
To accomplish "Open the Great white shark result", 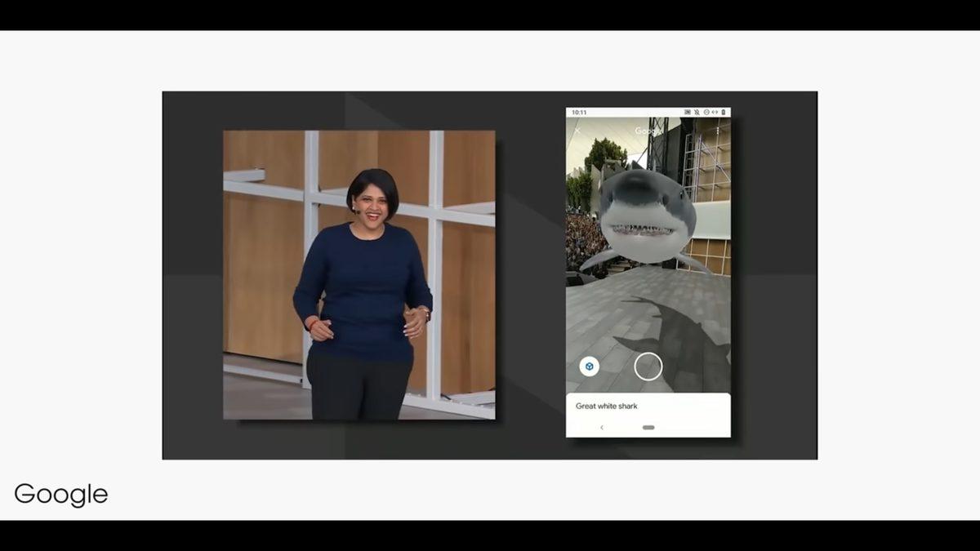I will point(608,406).
